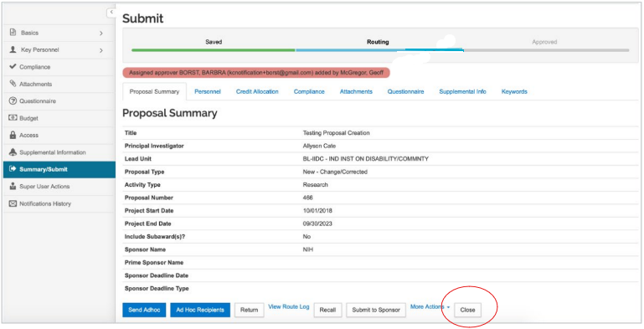Viewport: 644px width, 329px height.
Task: Click the Routing step in progress bar
Action: point(378,42)
